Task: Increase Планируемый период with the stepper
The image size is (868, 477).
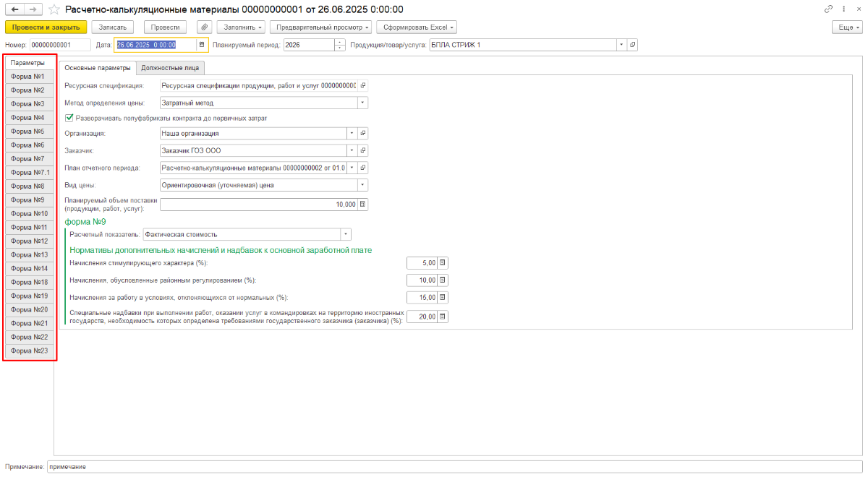Action: tap(340, 42)
